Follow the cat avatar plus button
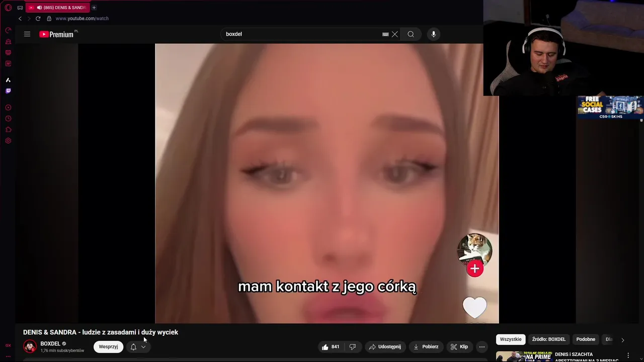 tap(474, 269)
